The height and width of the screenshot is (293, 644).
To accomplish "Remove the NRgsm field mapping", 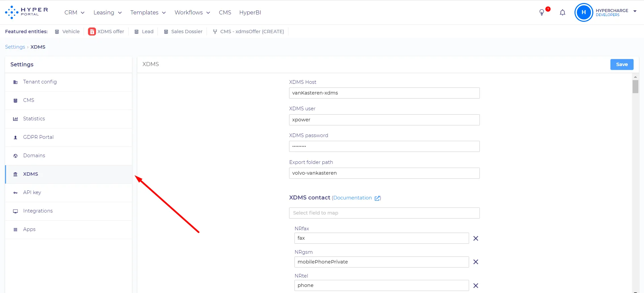I will pos(476,262).
